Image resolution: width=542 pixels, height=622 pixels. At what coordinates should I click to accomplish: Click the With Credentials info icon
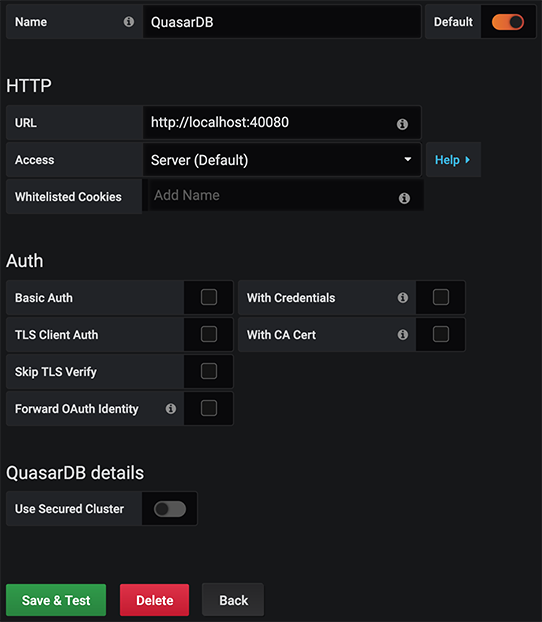click(x=403, y=298)
